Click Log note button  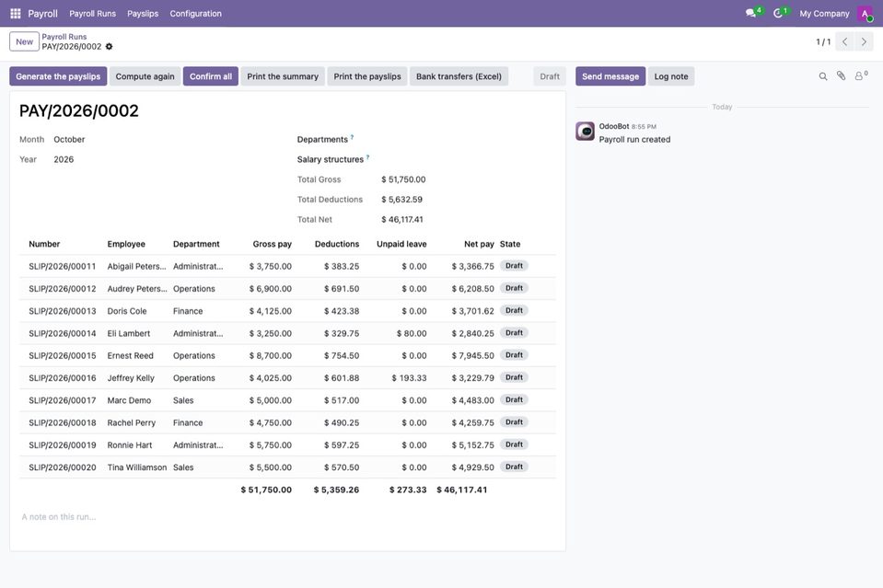tap(671, 76)
